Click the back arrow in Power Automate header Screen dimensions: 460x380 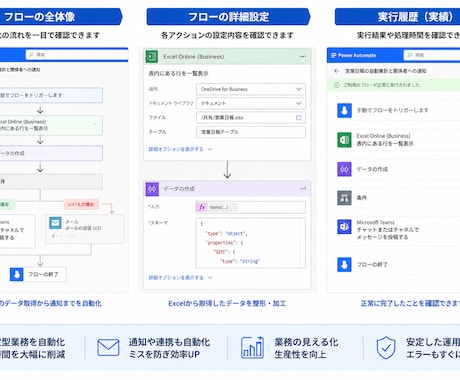(x=337, y=71)
